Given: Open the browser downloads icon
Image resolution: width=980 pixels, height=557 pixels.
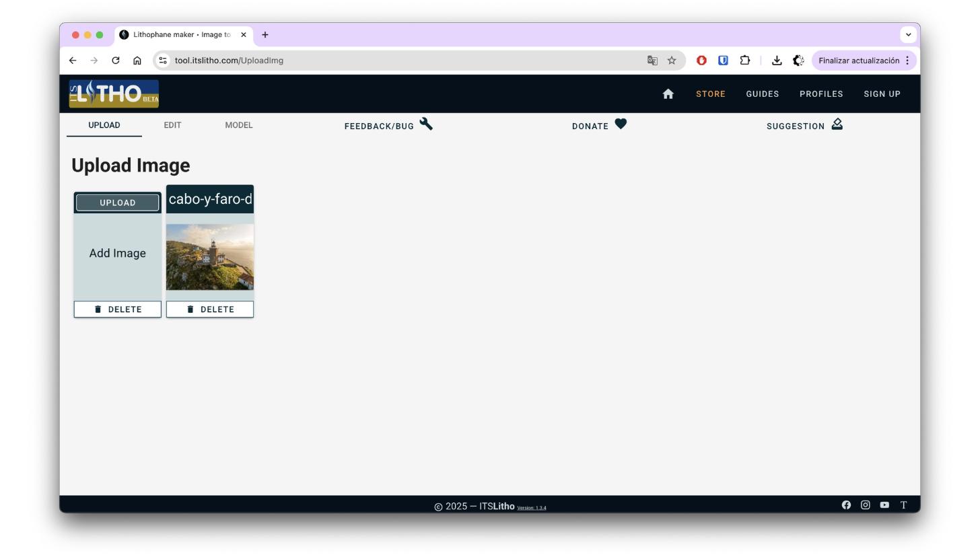Looking at the screenshot, I should click(x=777, y=61).
